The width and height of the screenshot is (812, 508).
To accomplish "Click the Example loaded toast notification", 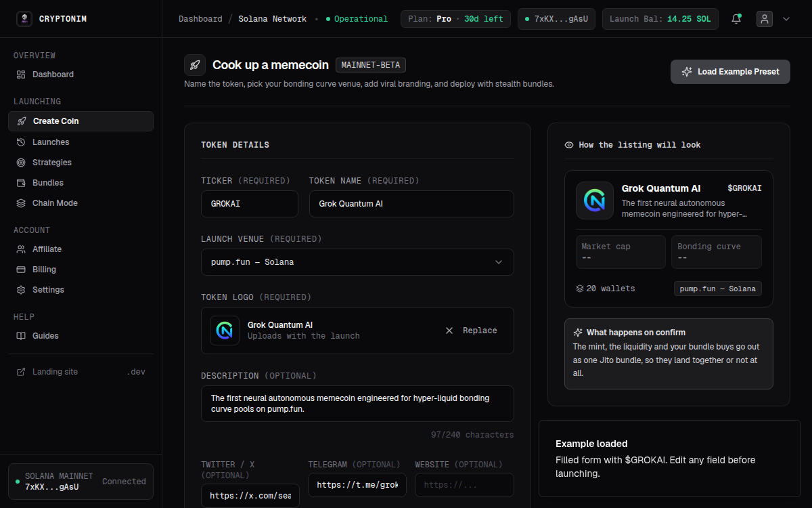I will pyautogui.click(x=670, y=459).
